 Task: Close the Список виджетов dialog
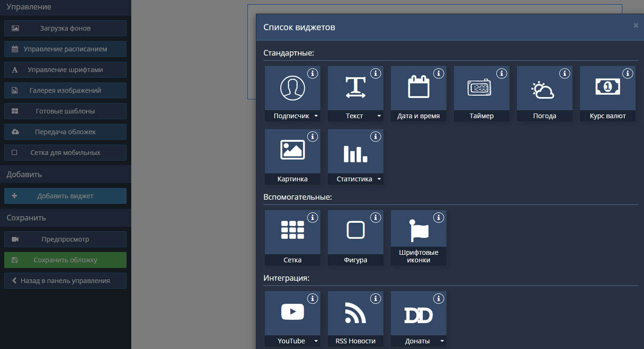[636, 26]
